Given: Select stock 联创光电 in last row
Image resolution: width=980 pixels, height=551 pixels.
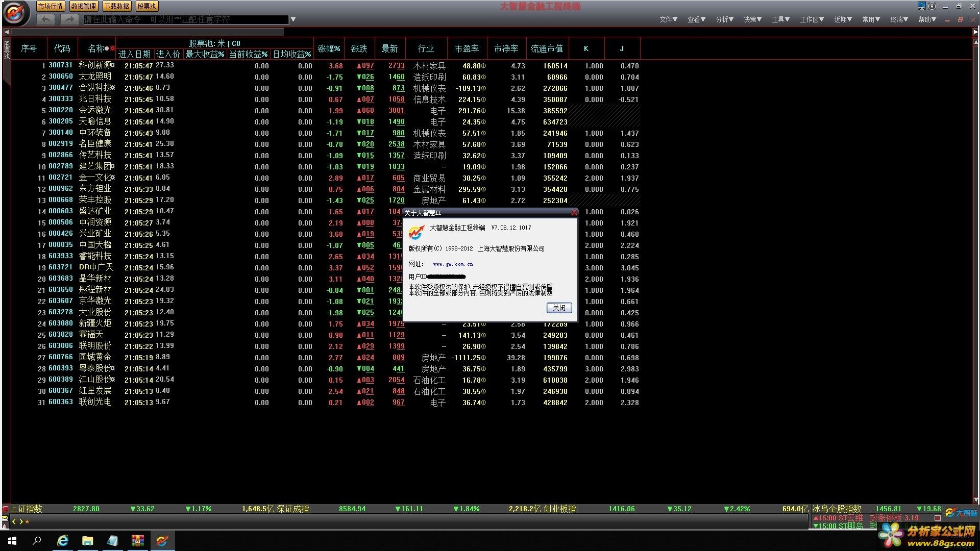Looking at the screenshot, I should (x=95, y=402).
